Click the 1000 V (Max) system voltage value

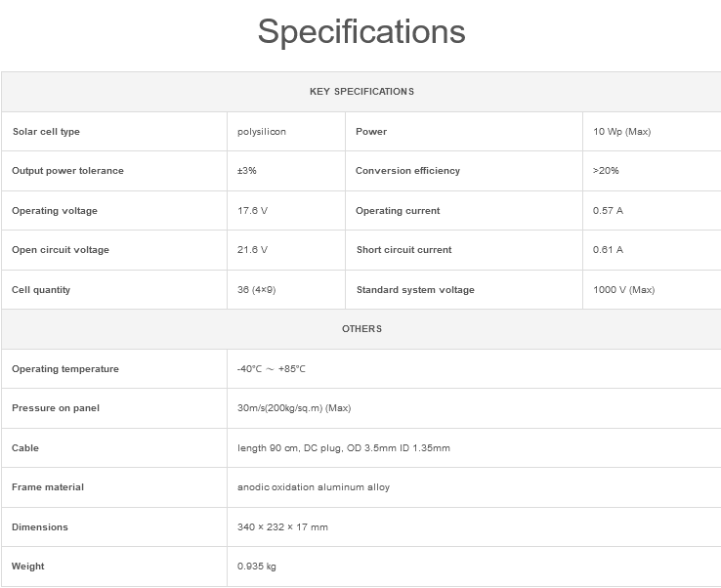623,290
